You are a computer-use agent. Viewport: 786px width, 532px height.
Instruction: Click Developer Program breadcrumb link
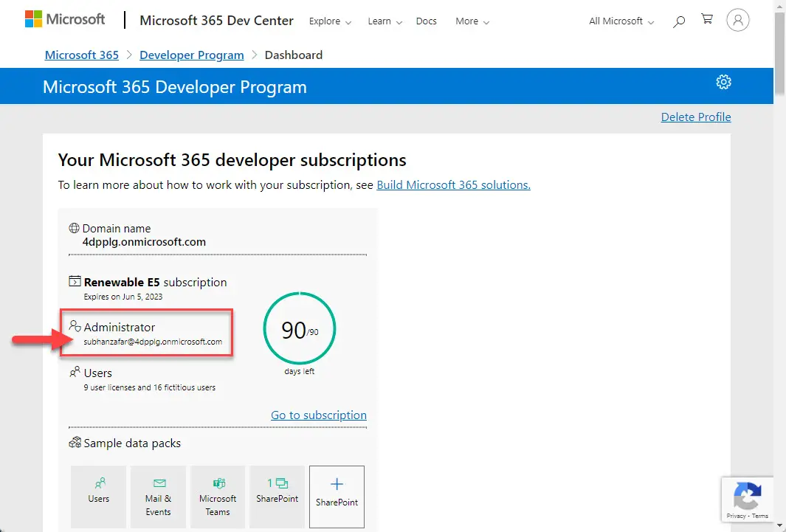[x=191, y=55]
